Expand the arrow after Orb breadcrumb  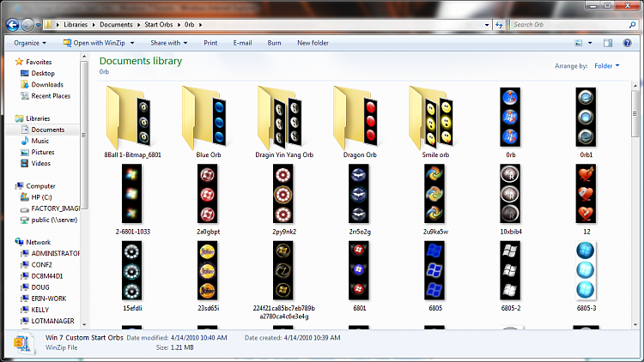pos(200,25)
